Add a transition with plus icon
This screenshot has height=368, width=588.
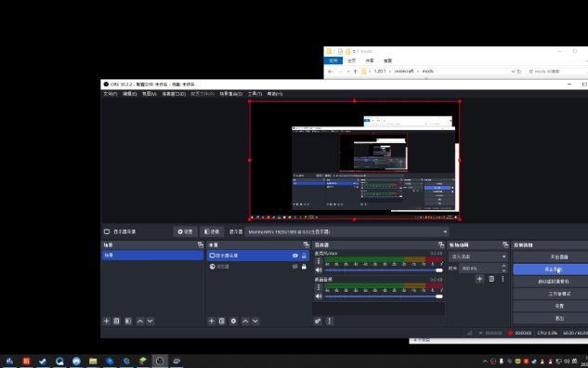coord(479,279)
